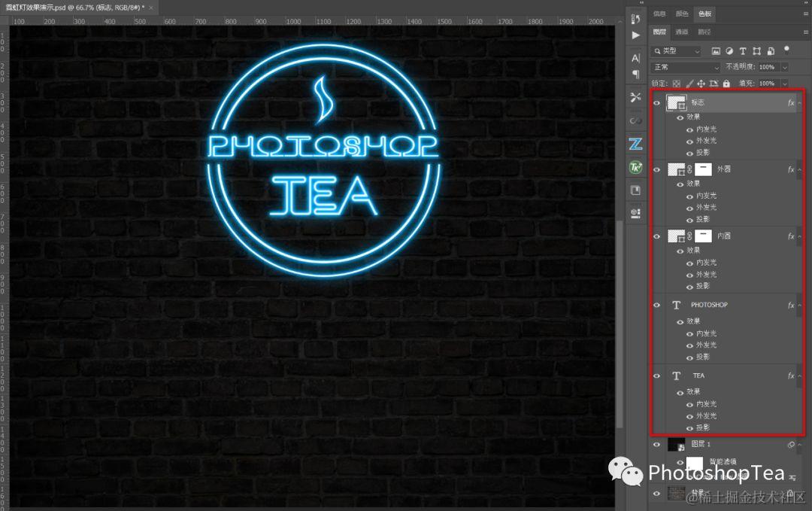Open the tool presets wrench icon
This screenshot has height=511, width=812.
(x=636, y=97)
